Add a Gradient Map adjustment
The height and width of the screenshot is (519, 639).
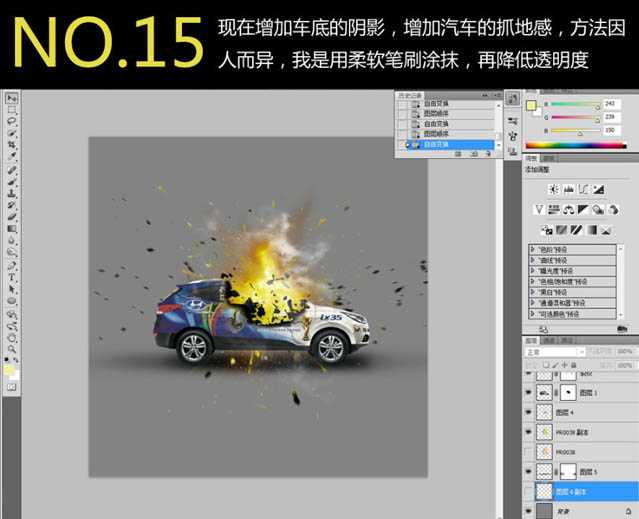[591, 231]
